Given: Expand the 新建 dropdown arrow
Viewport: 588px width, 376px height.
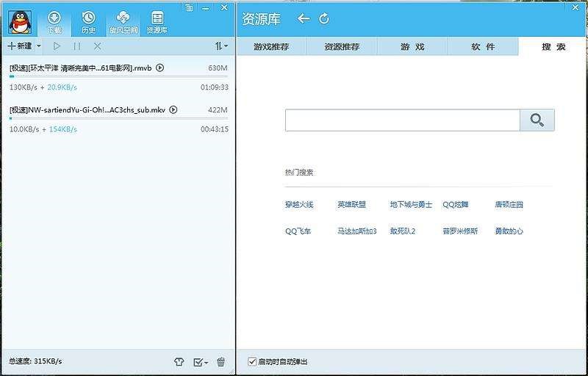Looking at the screenshot, I should coord(39,46).
